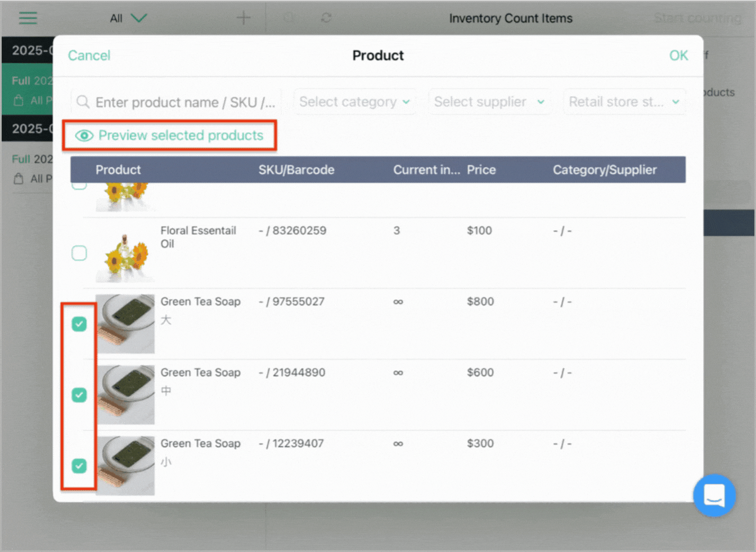Confirm selection with the OK button
Screen dimensions: 756x552
pos(678,56)
